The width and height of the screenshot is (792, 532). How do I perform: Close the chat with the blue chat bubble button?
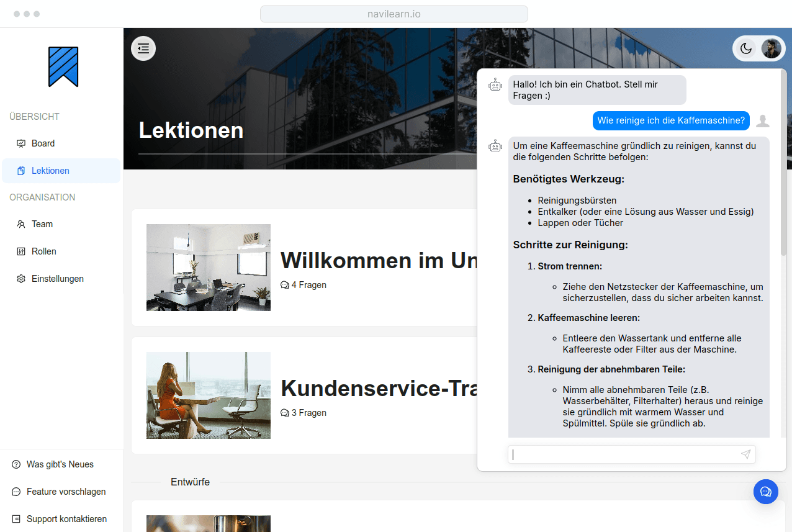765,492
